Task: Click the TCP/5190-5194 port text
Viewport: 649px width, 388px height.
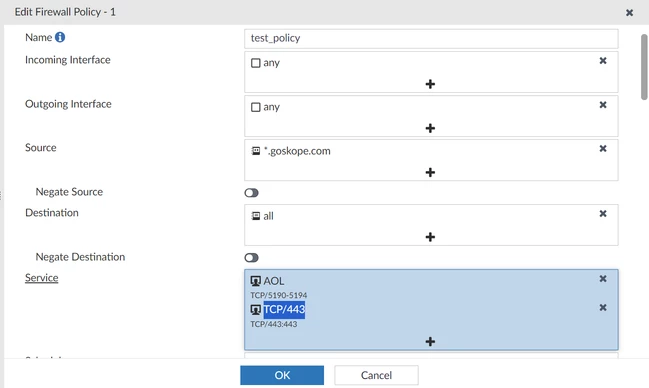Action: 279,295
